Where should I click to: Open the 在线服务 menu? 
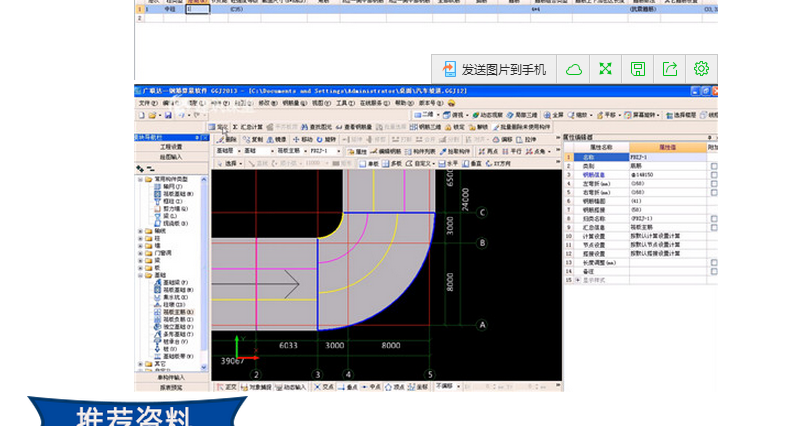point(374,103)
